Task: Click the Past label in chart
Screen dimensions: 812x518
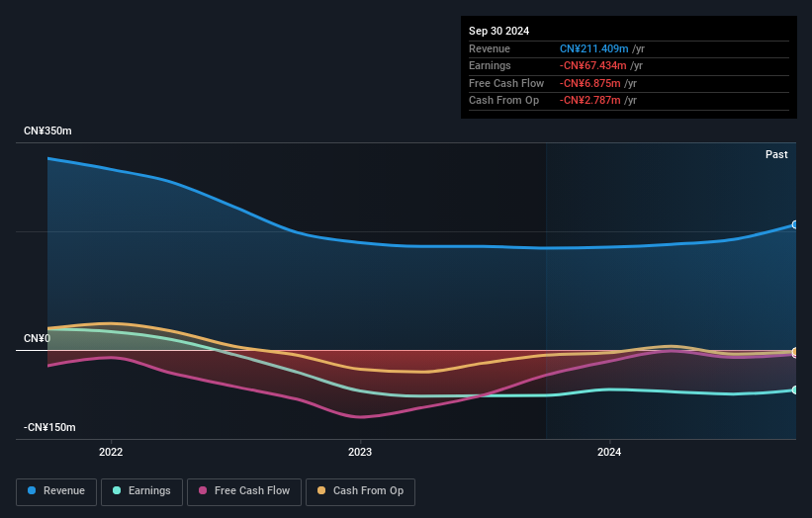Action: click(x=776, y=154)
